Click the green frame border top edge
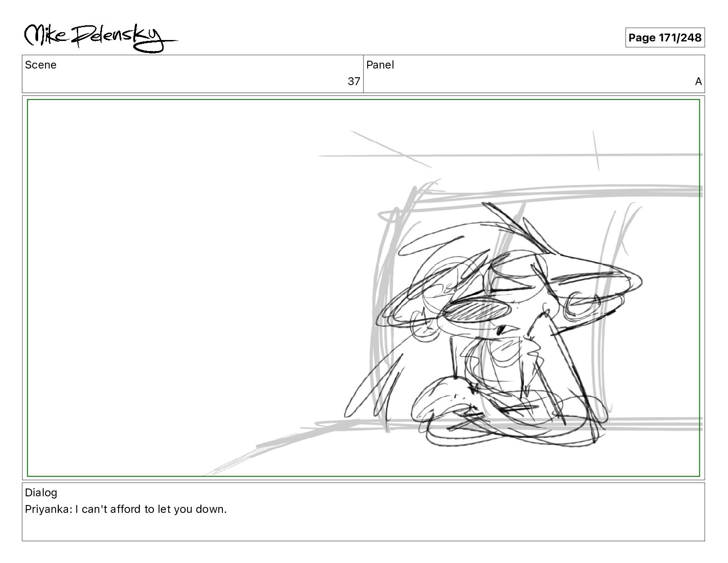The image size is (728, 563). click(363, 100)
